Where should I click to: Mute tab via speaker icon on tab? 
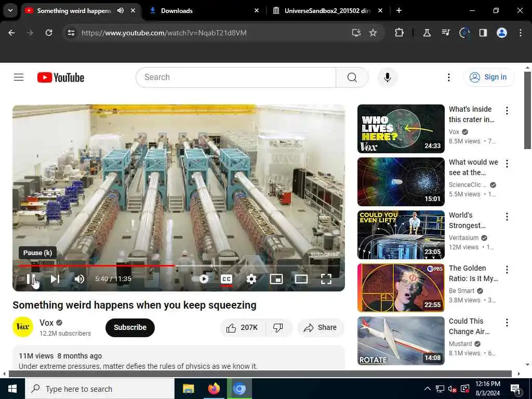121,10
